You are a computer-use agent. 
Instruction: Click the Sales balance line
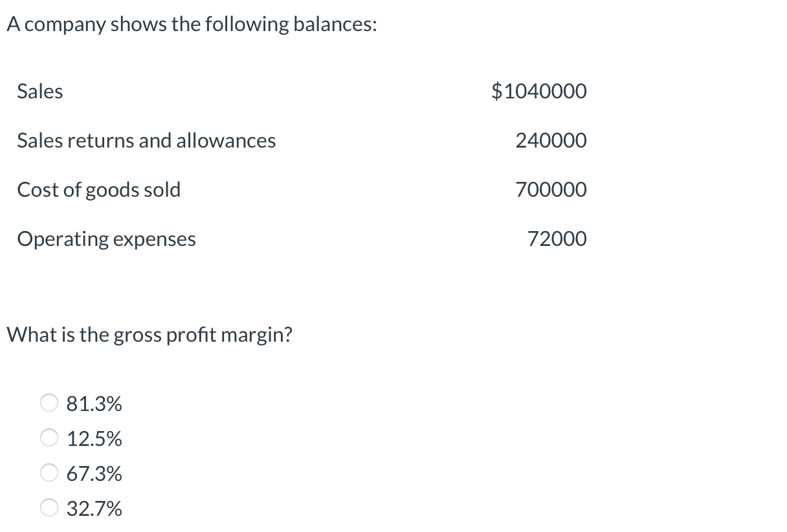[x=39, y=91]
